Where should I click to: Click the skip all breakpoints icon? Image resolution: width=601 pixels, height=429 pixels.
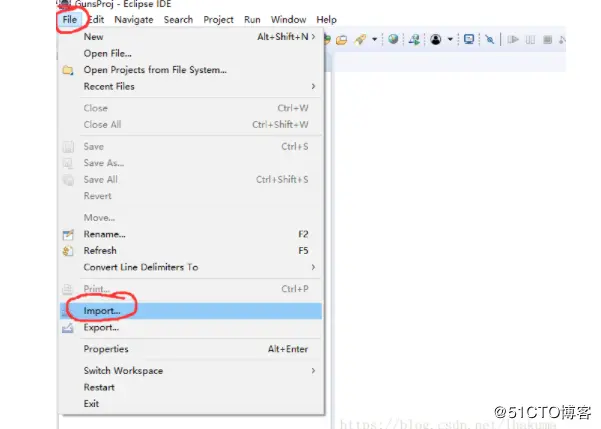point(489,39)
